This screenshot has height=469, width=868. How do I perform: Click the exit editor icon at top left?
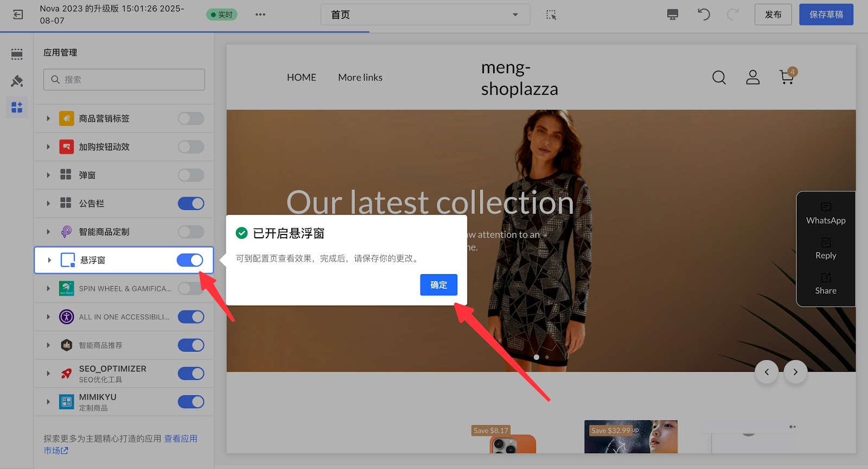(x=18, y=15)
